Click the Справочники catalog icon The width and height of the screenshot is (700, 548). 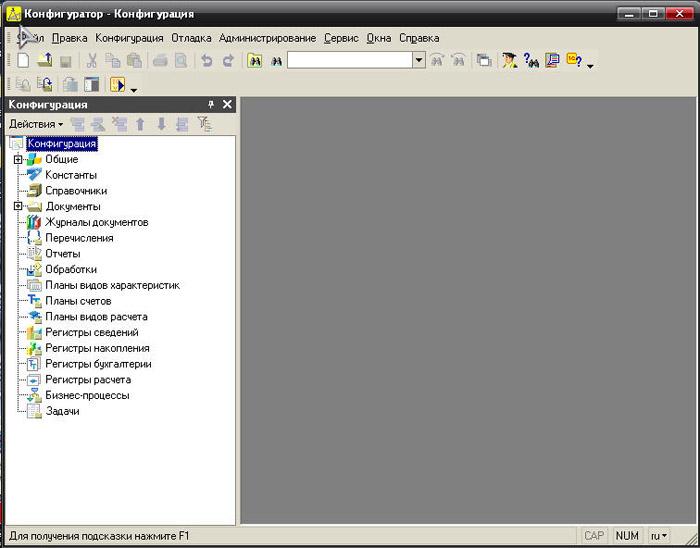tap(34, 191)
